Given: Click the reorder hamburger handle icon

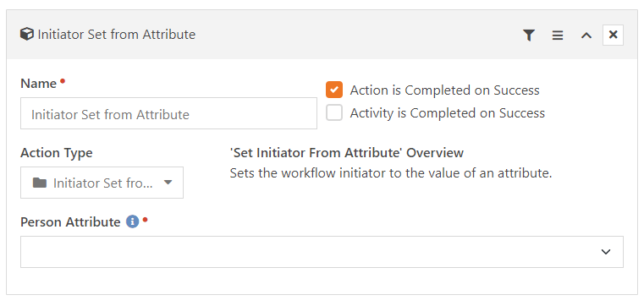Looking at the screenshot, I should [x=558, y=36].
